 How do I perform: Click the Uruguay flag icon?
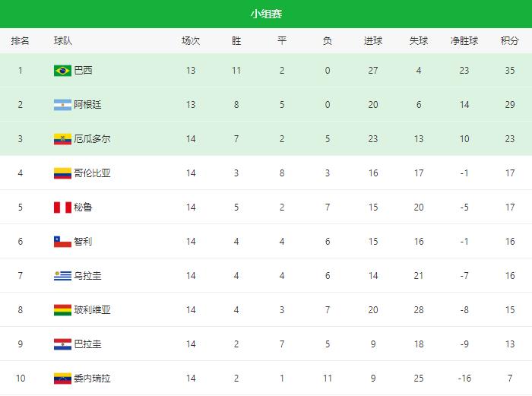pyautogui.click(x=62, y=276)
